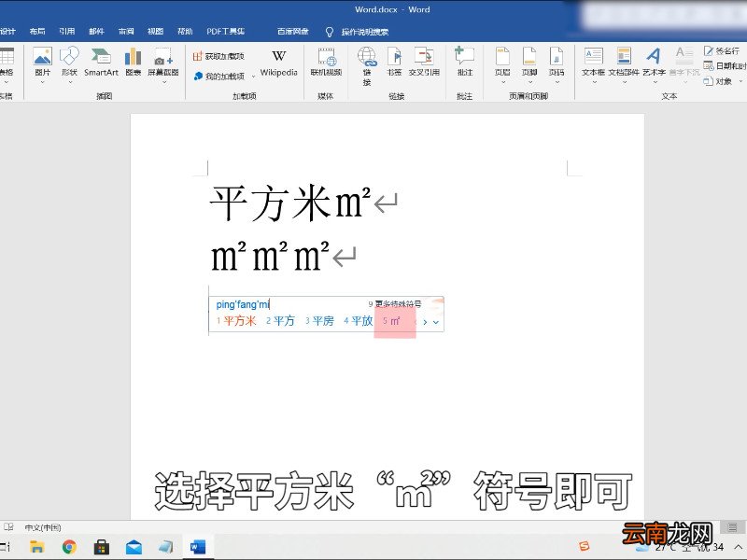747x560 pixels.
Task: Open 更多特殊符号 more symbols option
Action: tap(395, 304)
